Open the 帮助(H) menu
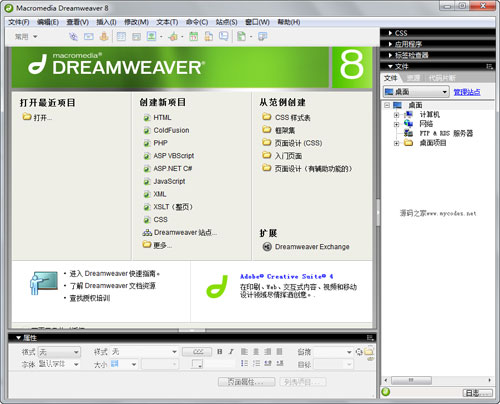The image size is (500, 404). 289,22
